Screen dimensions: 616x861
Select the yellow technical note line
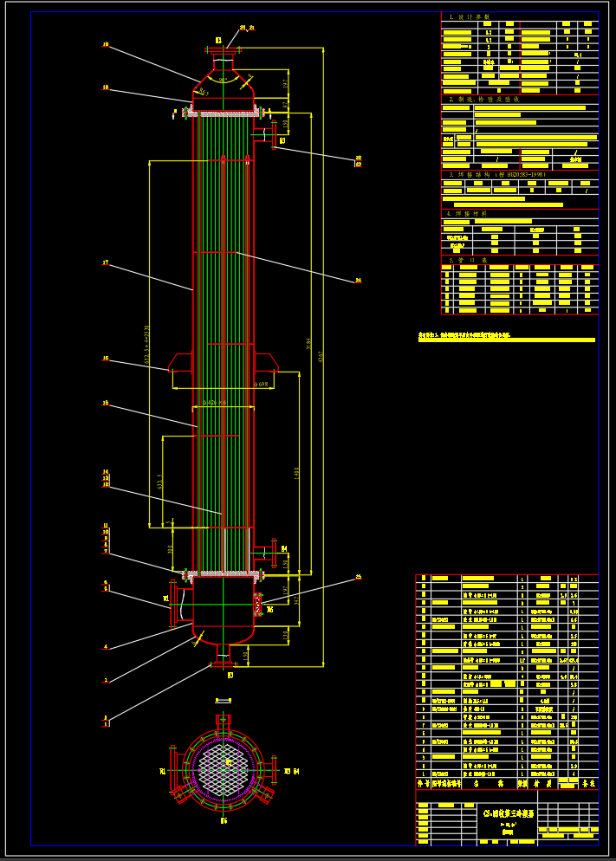507,337
